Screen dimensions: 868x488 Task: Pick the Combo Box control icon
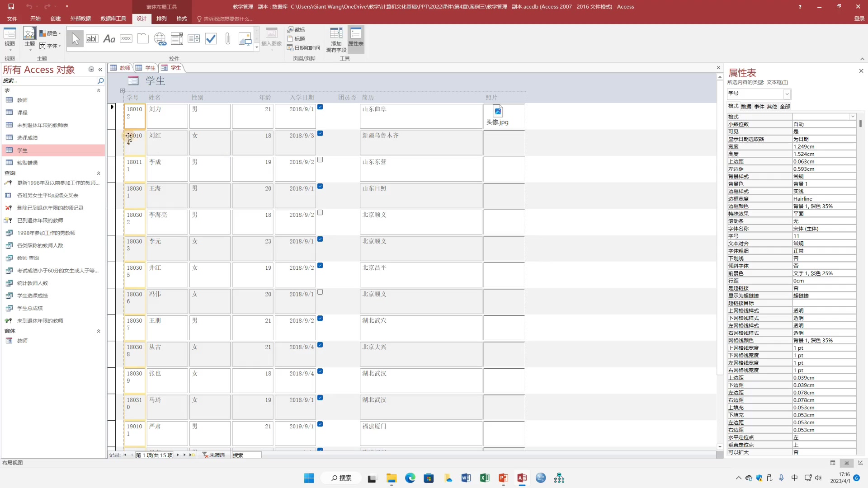click(x=177, y=39)
